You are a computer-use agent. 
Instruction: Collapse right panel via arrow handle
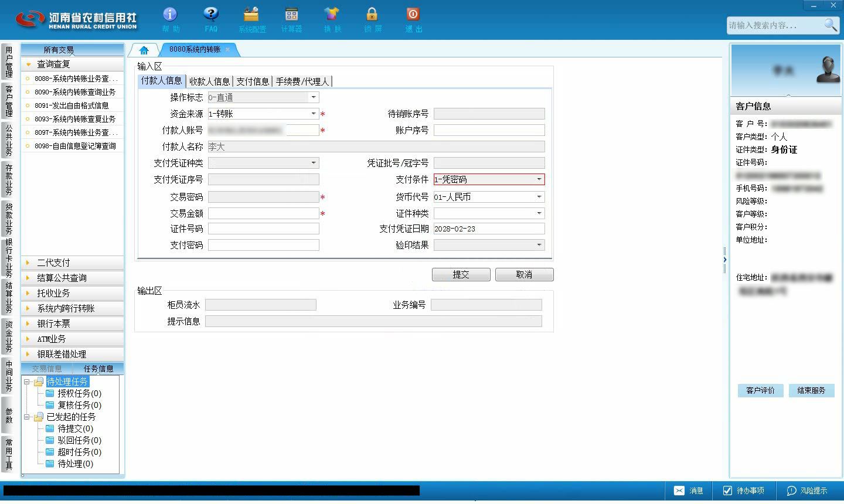(725, 260)
